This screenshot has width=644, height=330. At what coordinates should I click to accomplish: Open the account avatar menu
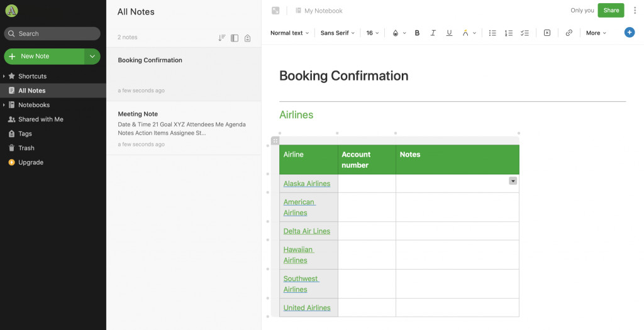tap(11, 11)
